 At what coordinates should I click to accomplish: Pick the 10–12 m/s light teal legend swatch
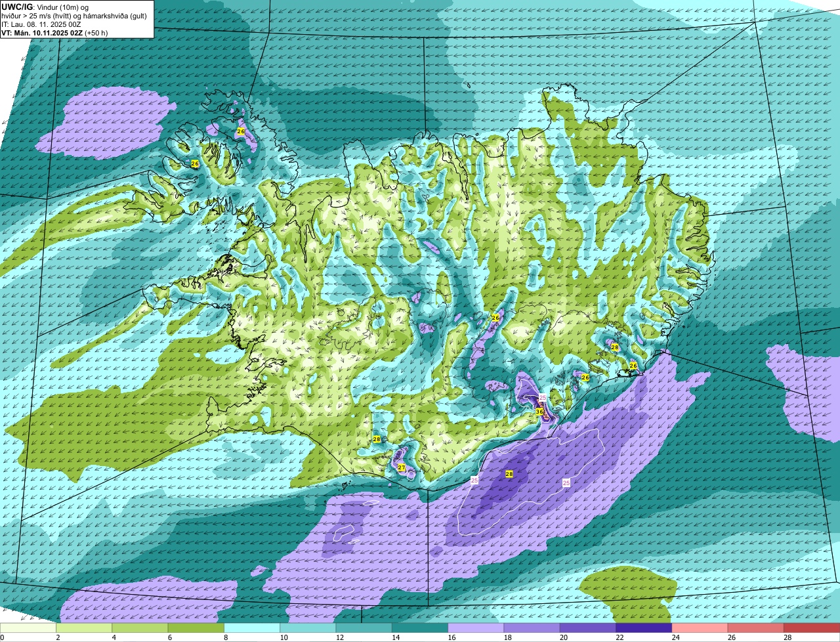308,628
